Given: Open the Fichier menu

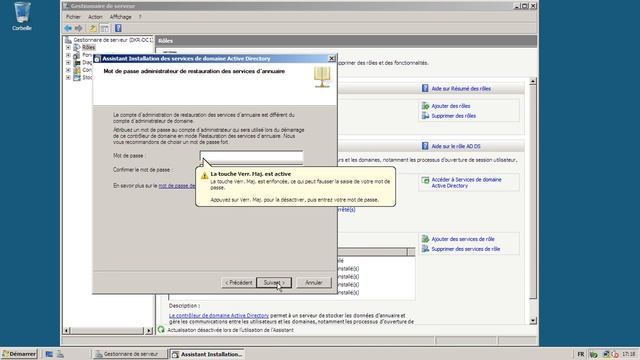Looking at the screenshot, I should click(x=73, y=17).
